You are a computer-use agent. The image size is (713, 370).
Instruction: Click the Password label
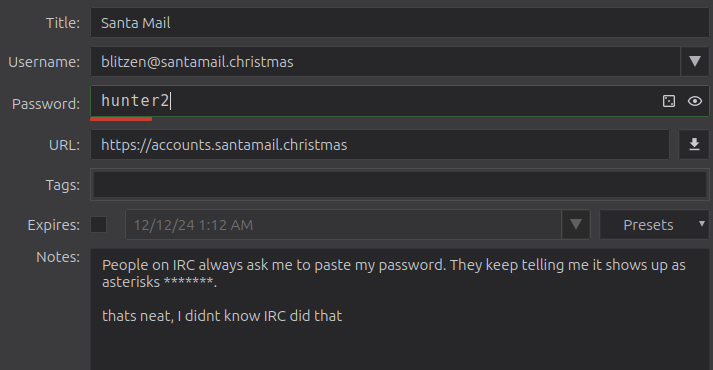(x=46, y=104)
